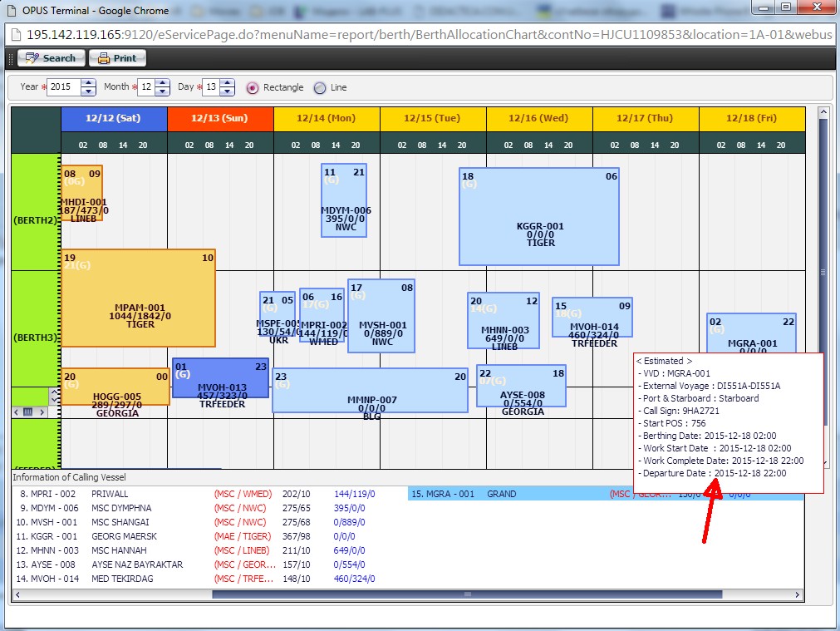Click the printer icon on Print
Viewport: 840px width, 631px height.
(104, 58)
